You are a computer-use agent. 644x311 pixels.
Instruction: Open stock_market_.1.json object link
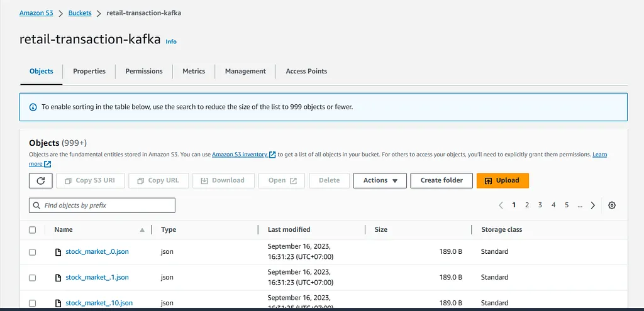(97, 277)
